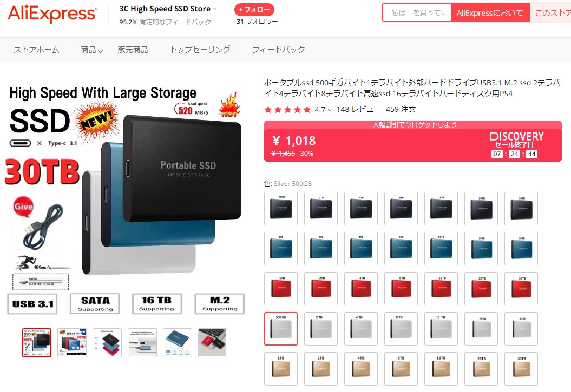Switch to the フィードバック tab
The height and width of the screenshot is (392, 571).
click(279, 49)
